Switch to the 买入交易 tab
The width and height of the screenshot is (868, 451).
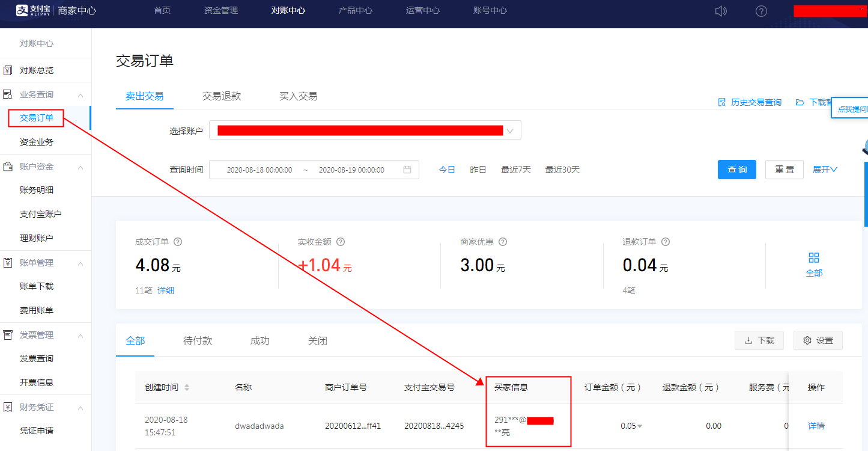(x=299, y=96)
